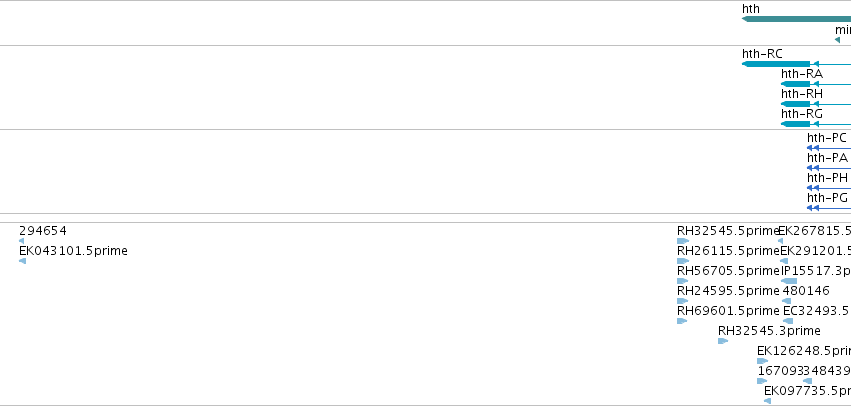The image size is (851, 406).
Task: Select the hth-PA protein feature line
Action: (829, 168)
